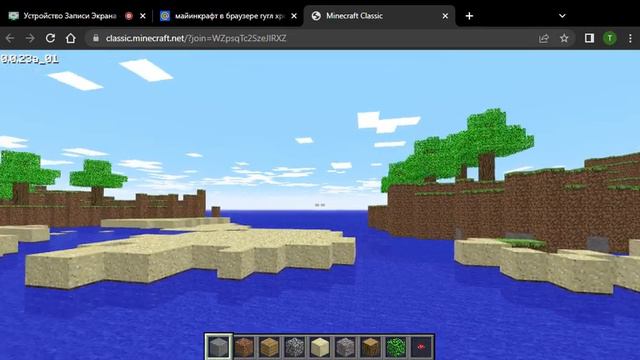
Task: Open the browser home page
Action: (x=71, y=38)
